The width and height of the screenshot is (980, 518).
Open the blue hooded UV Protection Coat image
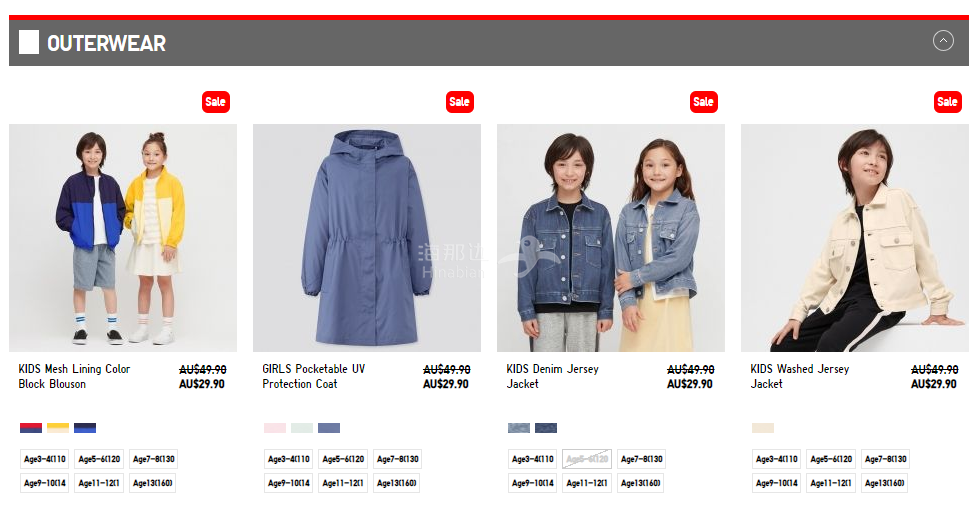tap(367, 238)
